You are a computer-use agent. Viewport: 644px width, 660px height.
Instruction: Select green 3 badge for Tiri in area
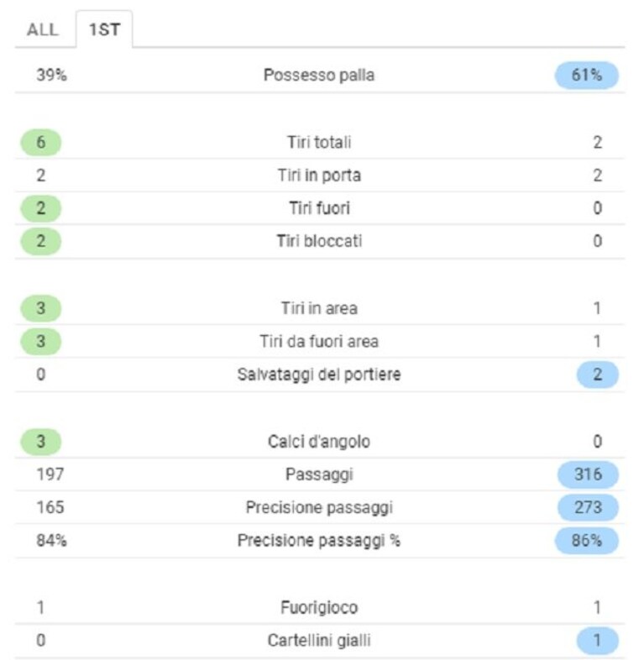point(41,308)
